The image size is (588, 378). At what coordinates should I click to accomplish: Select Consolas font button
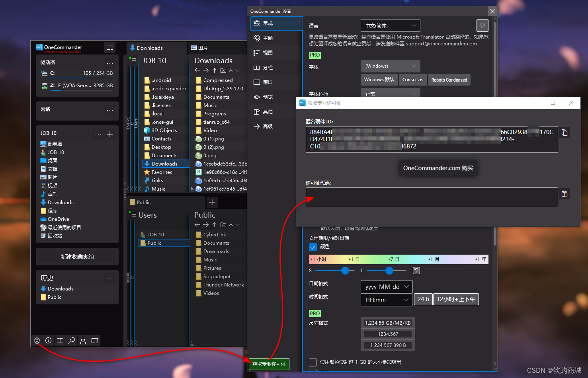413,80
